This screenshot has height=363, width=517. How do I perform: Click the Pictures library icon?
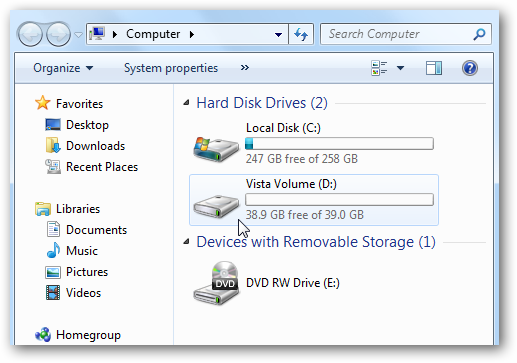pos(53,272)
